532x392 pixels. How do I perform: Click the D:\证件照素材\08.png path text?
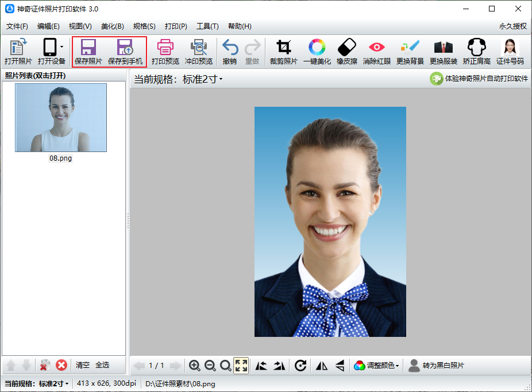tap(180, 384)
